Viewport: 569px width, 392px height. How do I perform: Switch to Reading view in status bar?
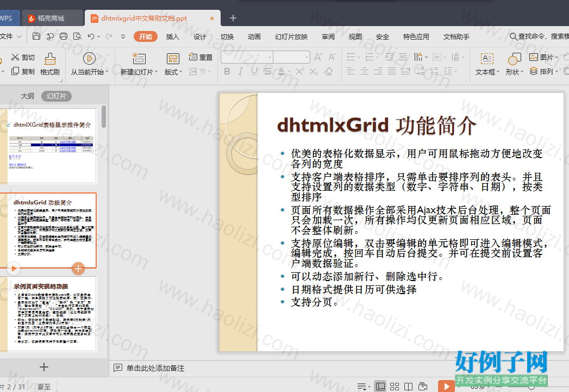(x=408, y=386)
